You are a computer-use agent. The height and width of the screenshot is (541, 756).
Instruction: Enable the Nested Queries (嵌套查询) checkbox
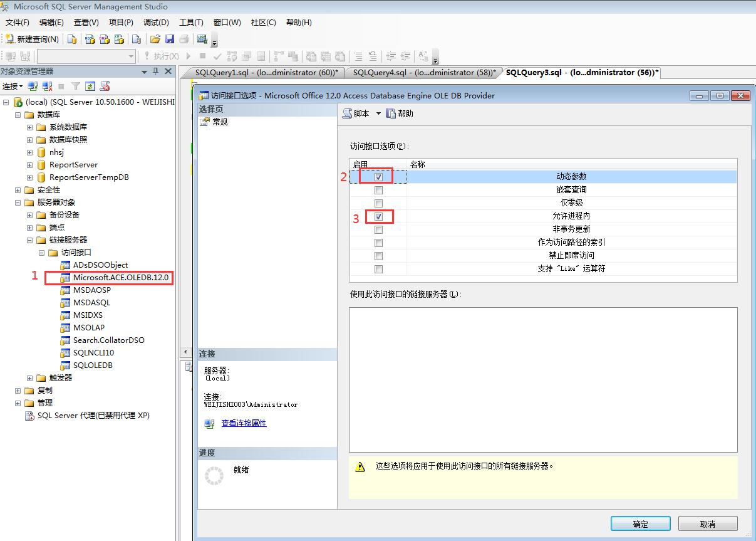coord(378,190)
